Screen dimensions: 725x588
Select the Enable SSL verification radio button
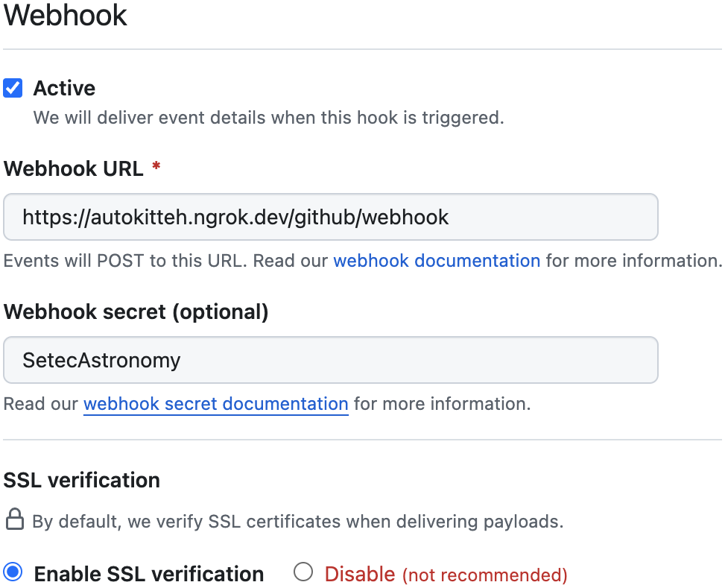coord(13,572)
